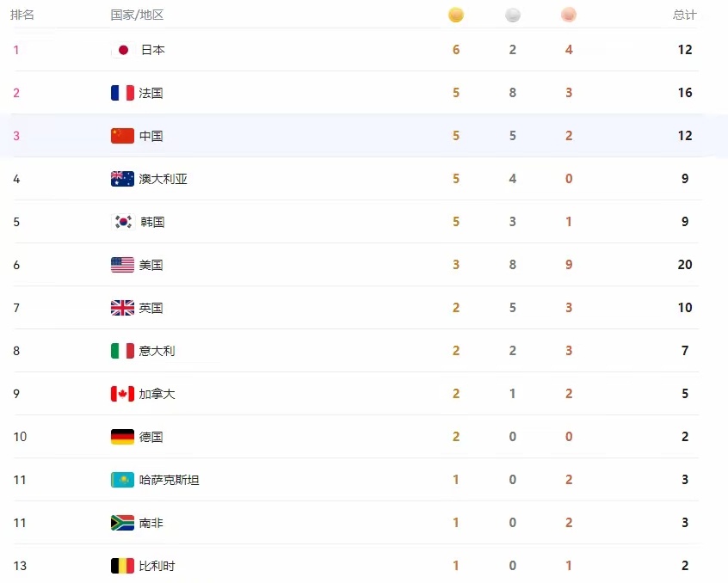Image resolution: width=728 pixels, height=583 pixels.
Task: Open the 意大利 country link
Action: (157, 351)
